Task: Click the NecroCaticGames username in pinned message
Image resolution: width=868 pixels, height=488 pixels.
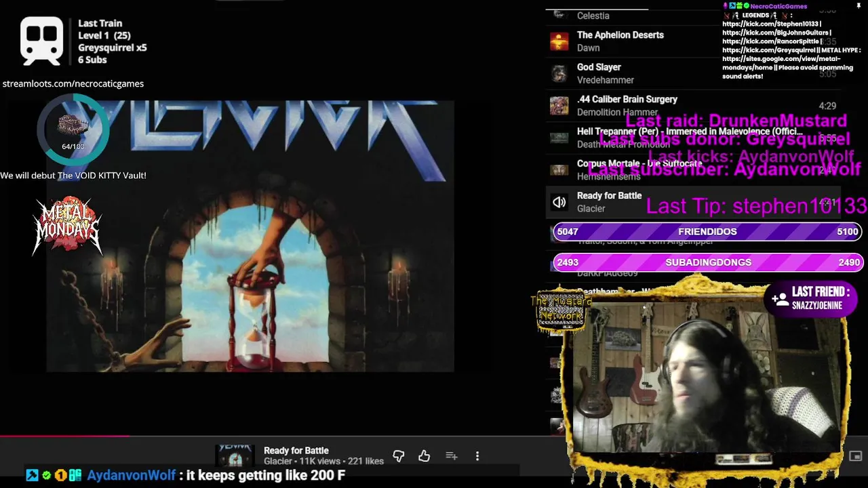Action: (x=778, y=6)
